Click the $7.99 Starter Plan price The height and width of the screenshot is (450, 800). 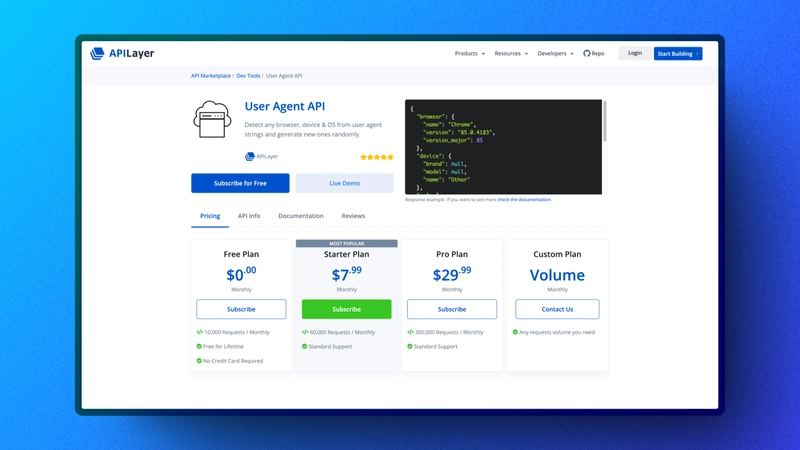click(346, 274)
